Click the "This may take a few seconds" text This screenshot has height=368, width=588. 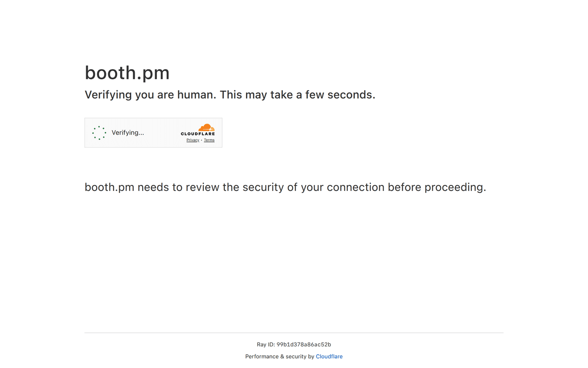click(x=297, y=95)
